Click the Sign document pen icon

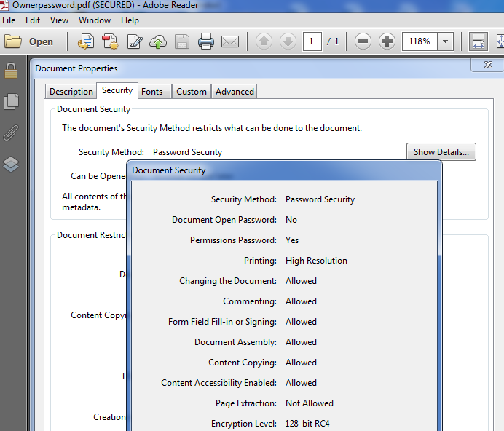(x=134, y=41)
